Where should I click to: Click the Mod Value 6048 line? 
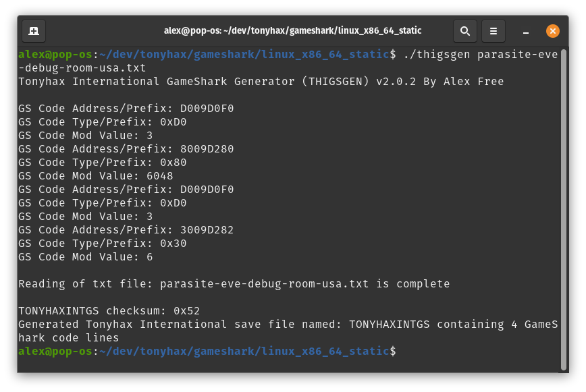pos(96,176)
